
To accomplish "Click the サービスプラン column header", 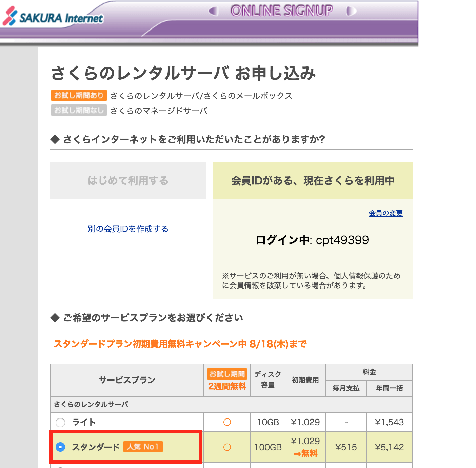I will pos(127,380).
